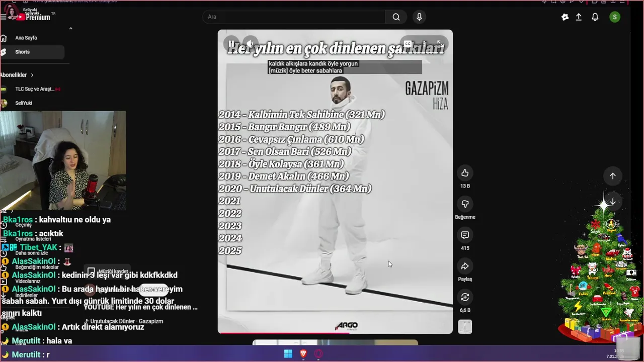Open the sparkle icon left of upload

tap(565, 17)
